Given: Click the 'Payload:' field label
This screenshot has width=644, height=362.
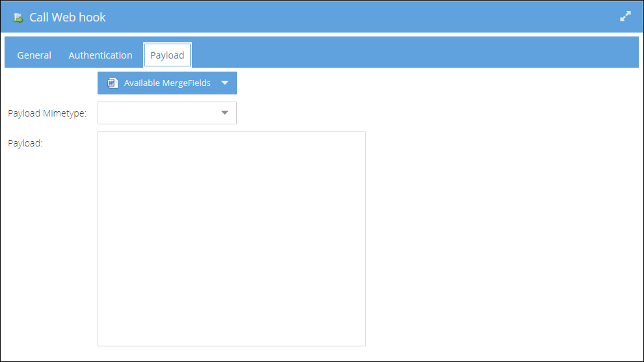Looking at the screenshot, I should pyautogui.click(x=25, y=143).
